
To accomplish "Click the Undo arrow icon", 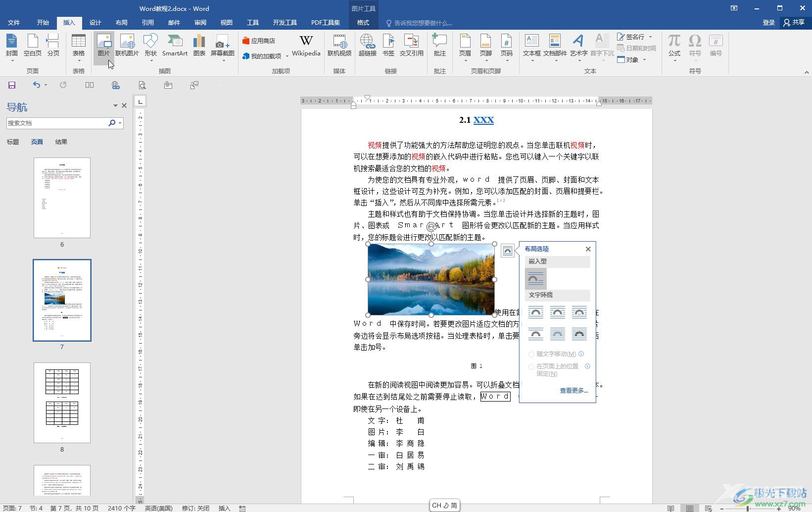I will coord(36,85).
